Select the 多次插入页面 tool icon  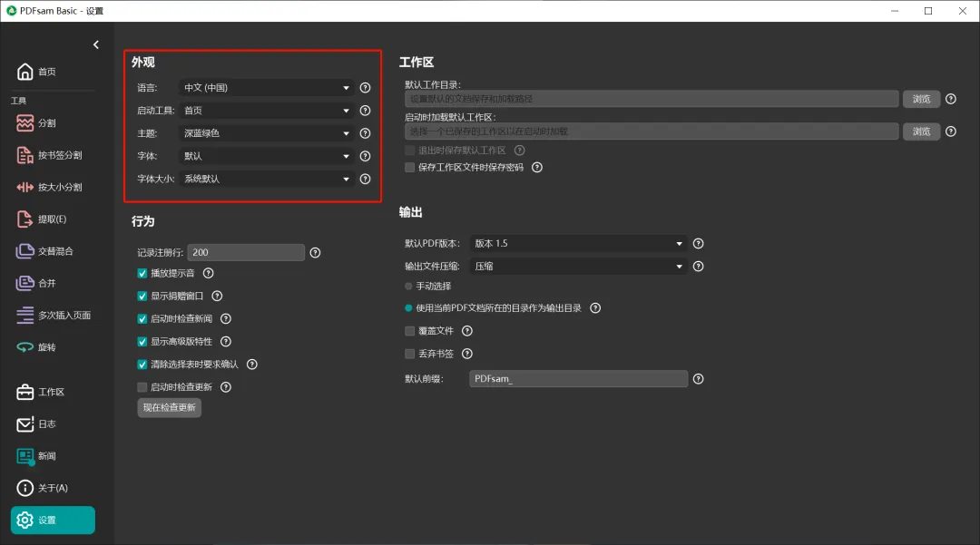25,316
